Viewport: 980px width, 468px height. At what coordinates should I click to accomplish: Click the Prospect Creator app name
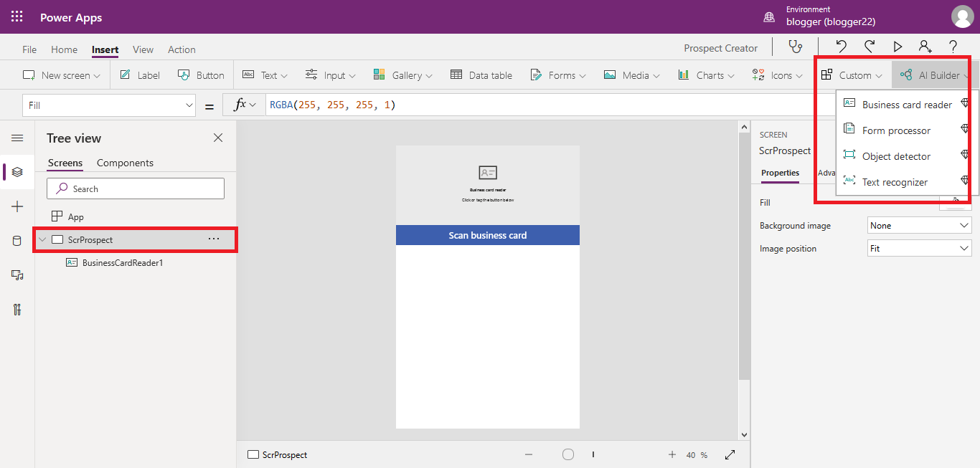[x=720, y=48]
